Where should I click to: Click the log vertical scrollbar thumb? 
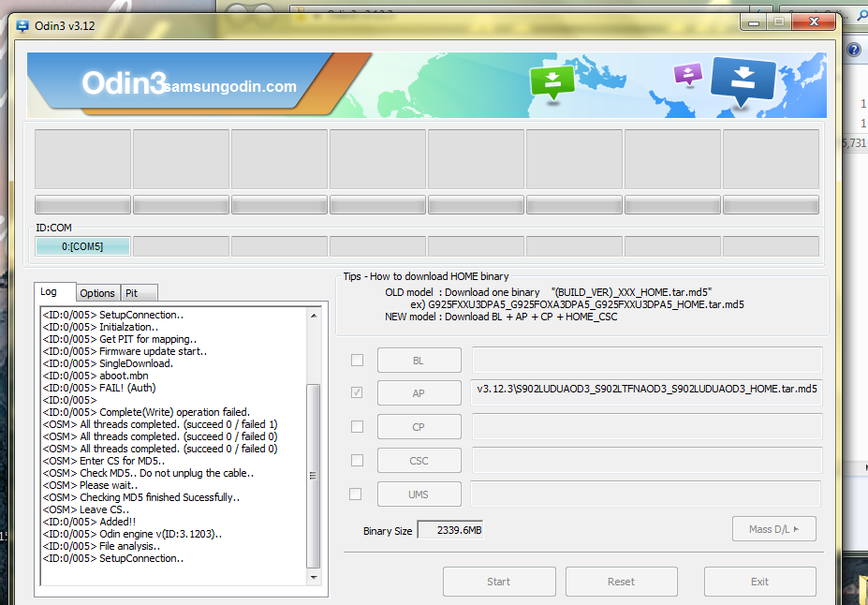[x=314, y=476]
